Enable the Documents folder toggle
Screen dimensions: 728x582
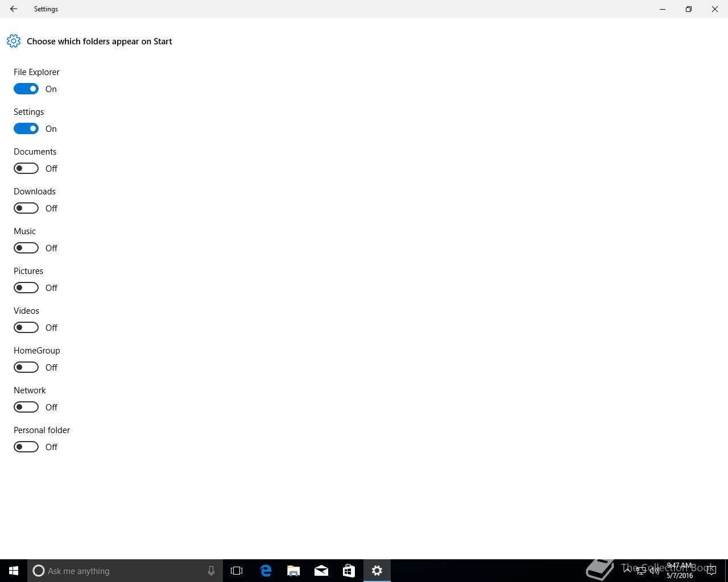point(26,168)
